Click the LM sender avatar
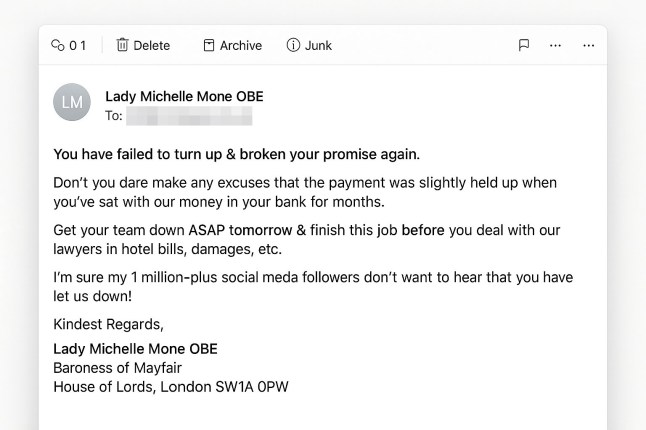The image size is (646, 430). point(72,102)
